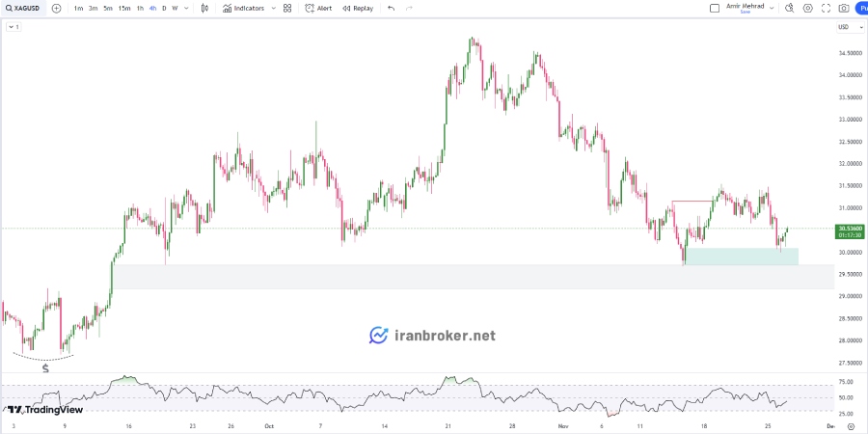This screenshot has height=434, width=868.
Task: Expand the additional timeframes dropdown arrow
Action: pos(186,9)
